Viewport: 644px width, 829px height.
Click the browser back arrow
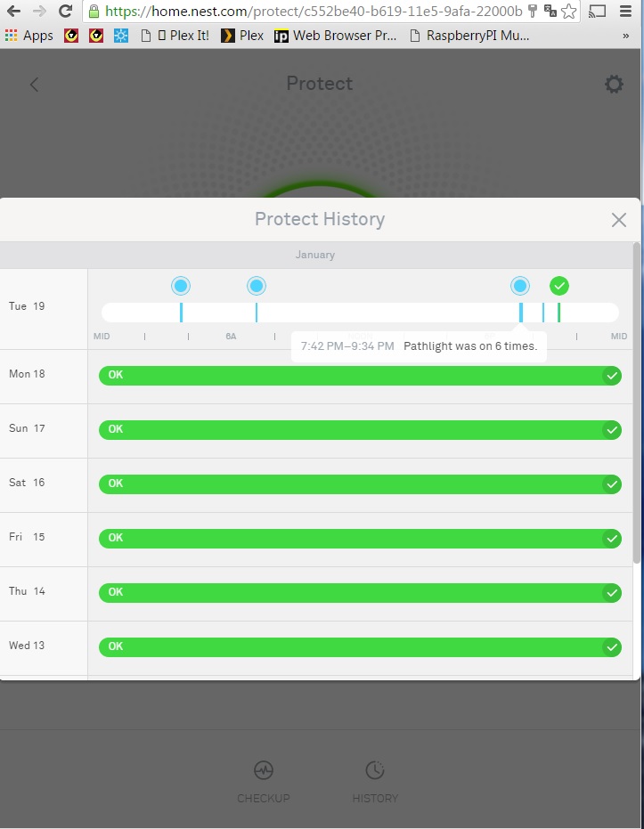pos(13,11)
